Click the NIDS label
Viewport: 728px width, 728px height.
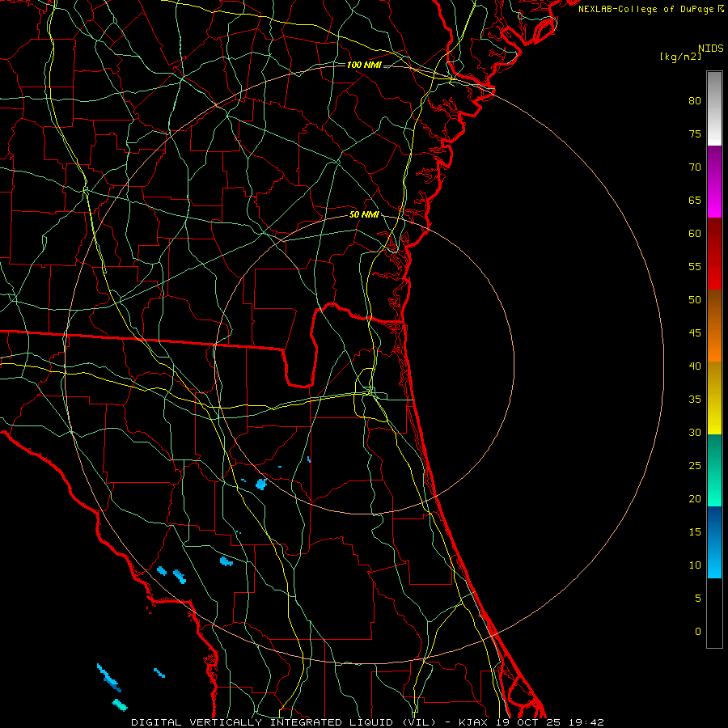pyautogui.click(x=711, y=49)
